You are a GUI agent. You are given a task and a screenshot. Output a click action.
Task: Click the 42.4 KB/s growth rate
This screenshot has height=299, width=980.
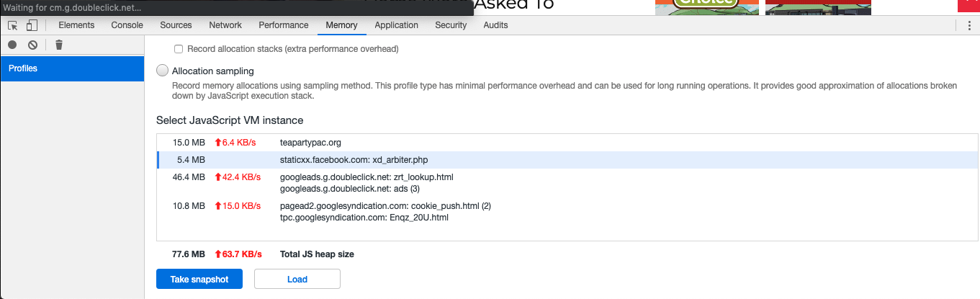tap(238, 177)
